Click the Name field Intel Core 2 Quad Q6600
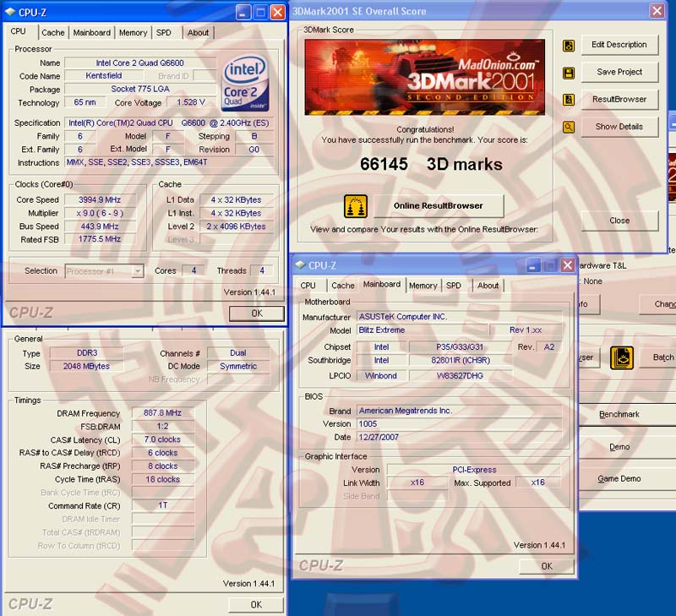The image size is (676, 616). coord(140,63)
